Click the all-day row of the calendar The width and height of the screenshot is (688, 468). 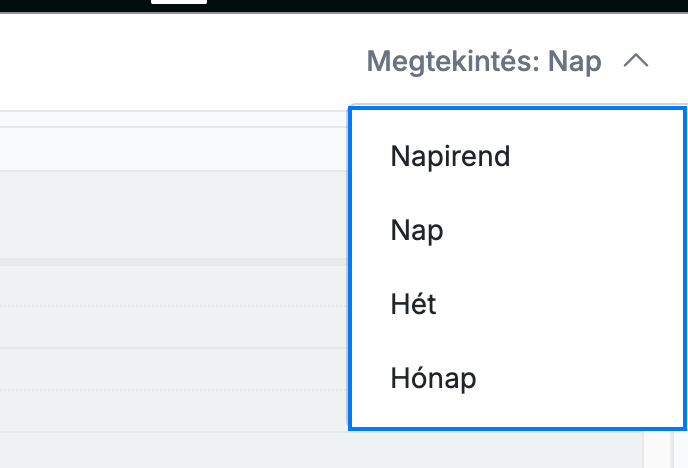(174, 149)
